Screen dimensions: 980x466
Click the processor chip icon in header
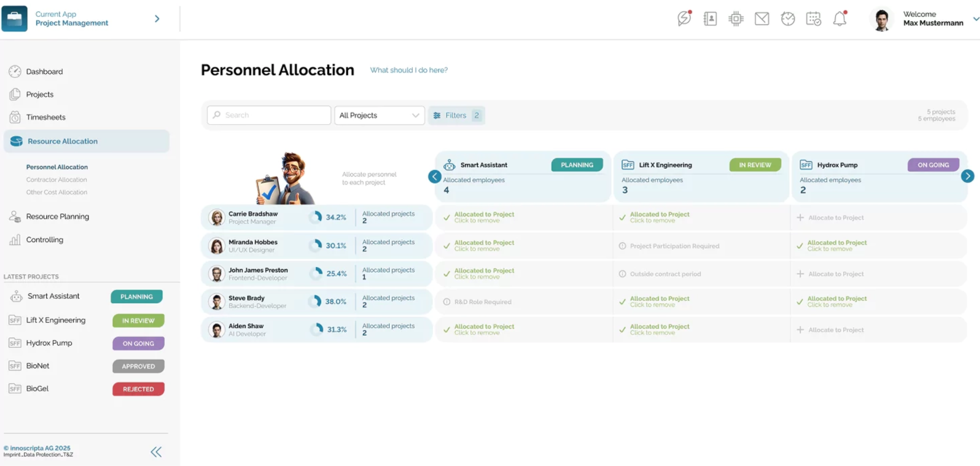tap(736, 19)
